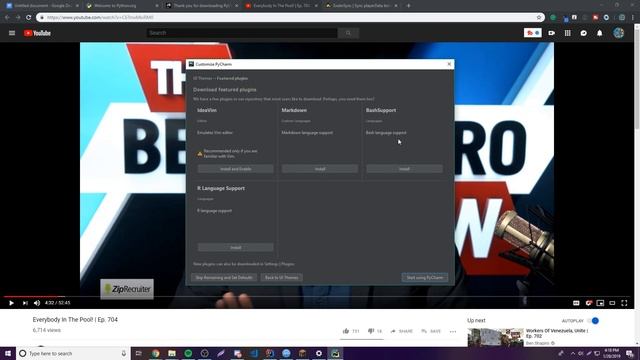Viewport: 640px width, 360px height.
Task: Open the Windows Start menu
Action: (x=8, y=353)
